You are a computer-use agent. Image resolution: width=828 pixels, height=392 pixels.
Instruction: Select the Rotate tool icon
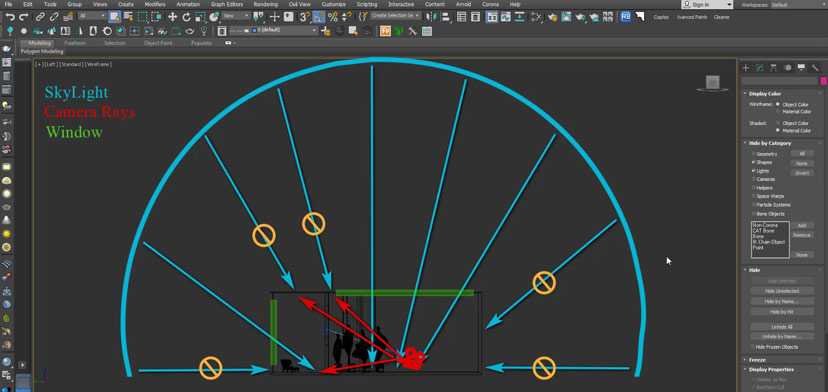click(186, 17)
